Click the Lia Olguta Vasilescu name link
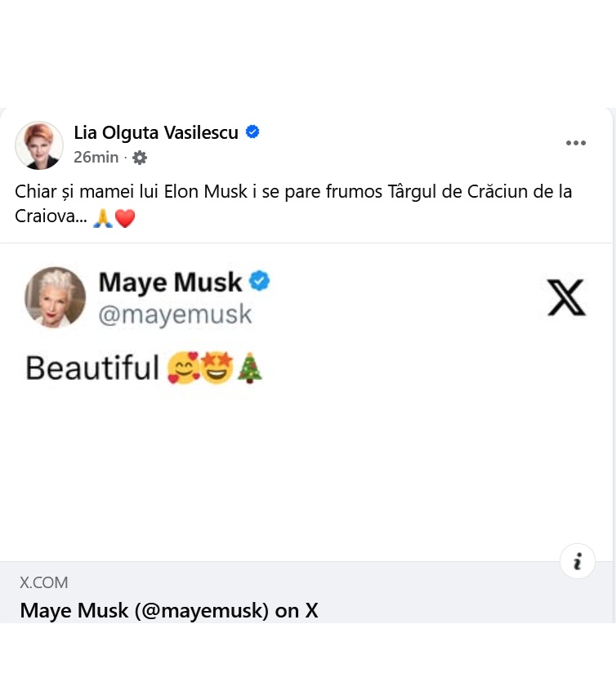This screenshot has height=700, width=616. 156,132
